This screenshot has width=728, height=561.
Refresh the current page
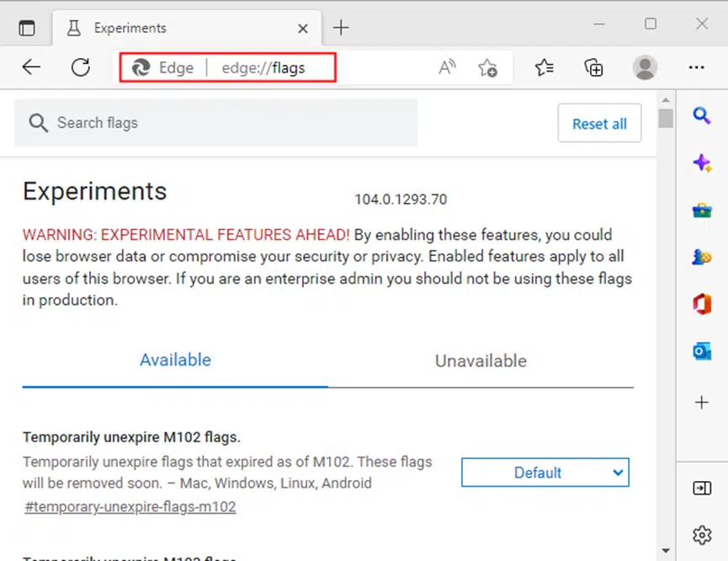click(x=81, y=67)
